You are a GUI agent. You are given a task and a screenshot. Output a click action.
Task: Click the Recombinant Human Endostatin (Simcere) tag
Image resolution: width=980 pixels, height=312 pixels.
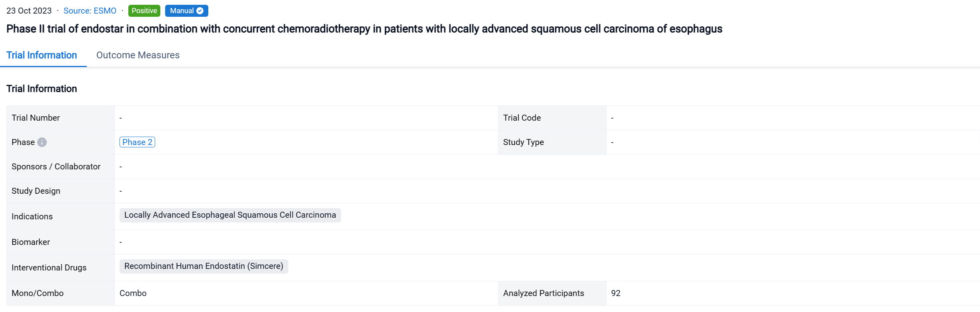(204, 266)
